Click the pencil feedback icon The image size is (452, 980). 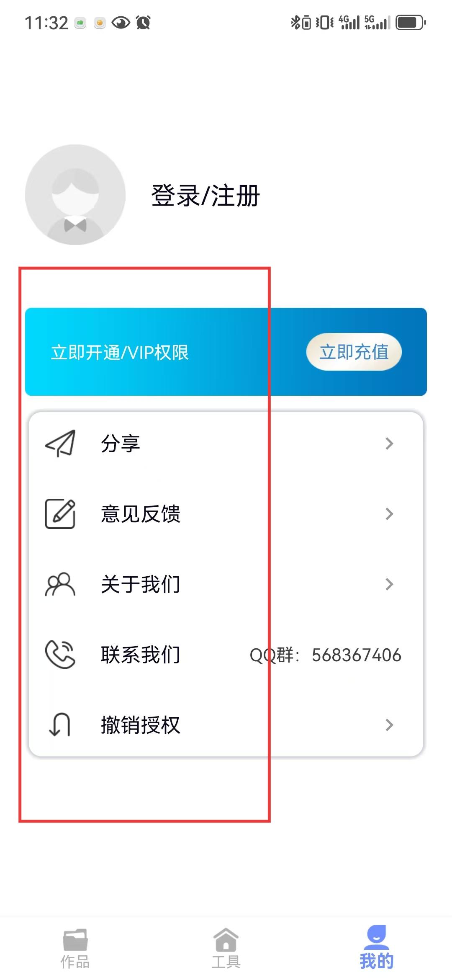(x=60, y=514)
